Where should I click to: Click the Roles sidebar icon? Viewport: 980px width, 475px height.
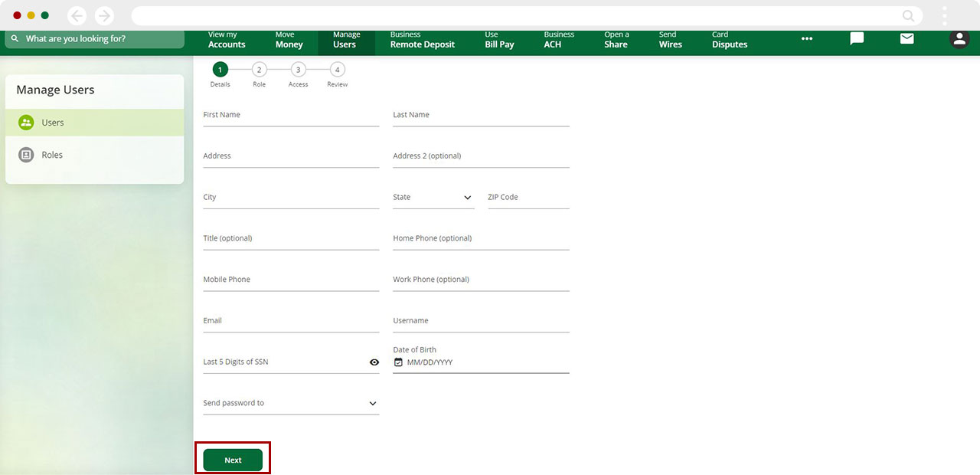coord(26,155)
